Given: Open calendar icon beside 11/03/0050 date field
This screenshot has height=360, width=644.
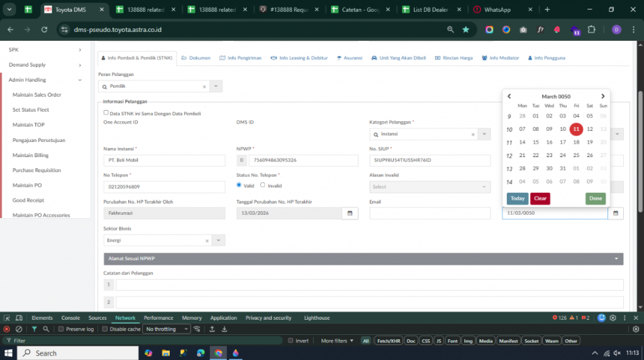Looking at the screenshot, I should click(616, 214).
